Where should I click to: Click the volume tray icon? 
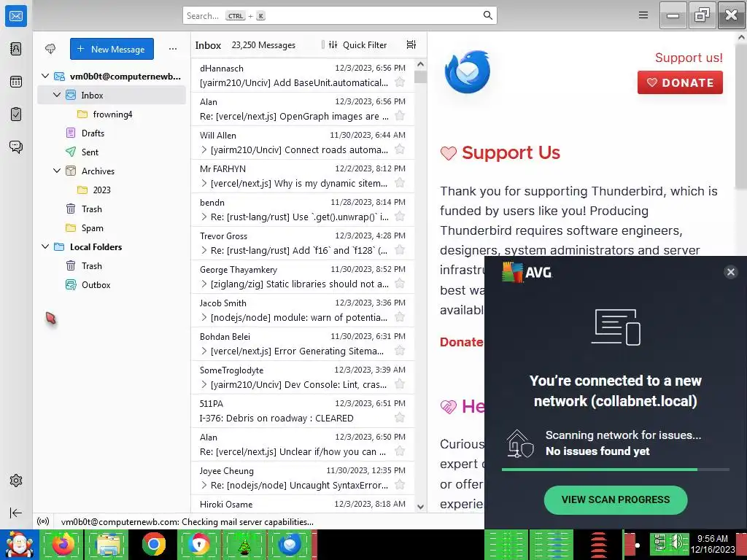[x=677, y=542]
